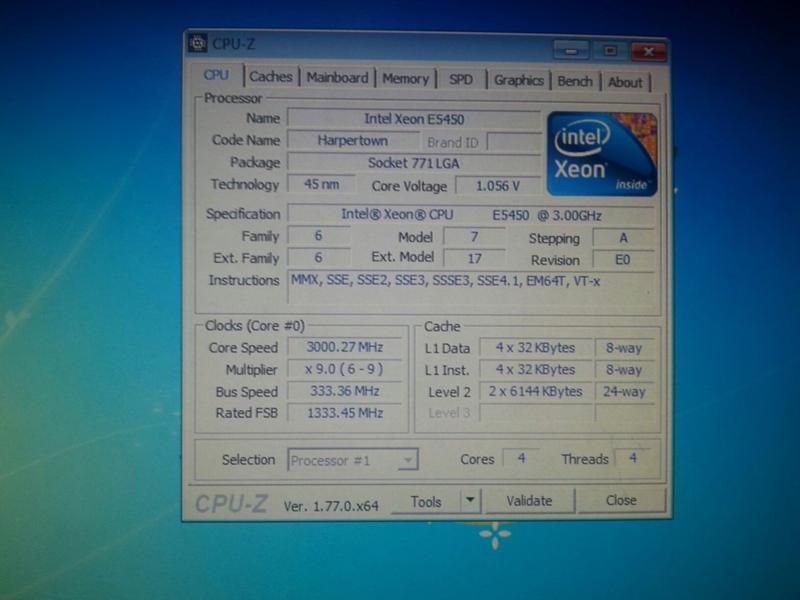This screenshot has height=600, width=800.
Task: Open the SPD tab
Action: [x=461, y=80]
